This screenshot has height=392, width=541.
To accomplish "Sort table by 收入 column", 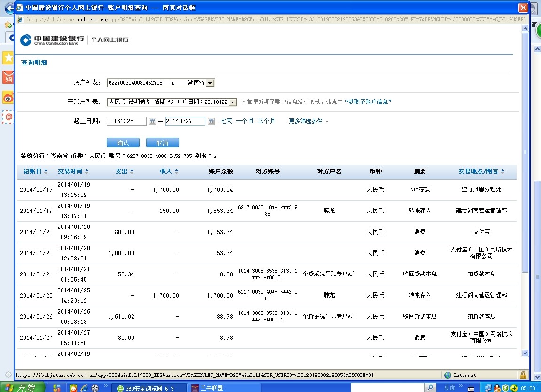I will coord(169,172).
